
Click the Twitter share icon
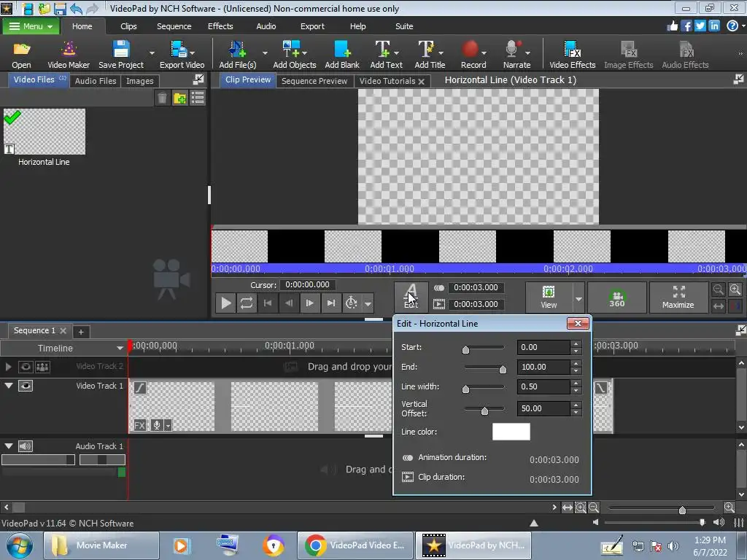click(700, 26)
